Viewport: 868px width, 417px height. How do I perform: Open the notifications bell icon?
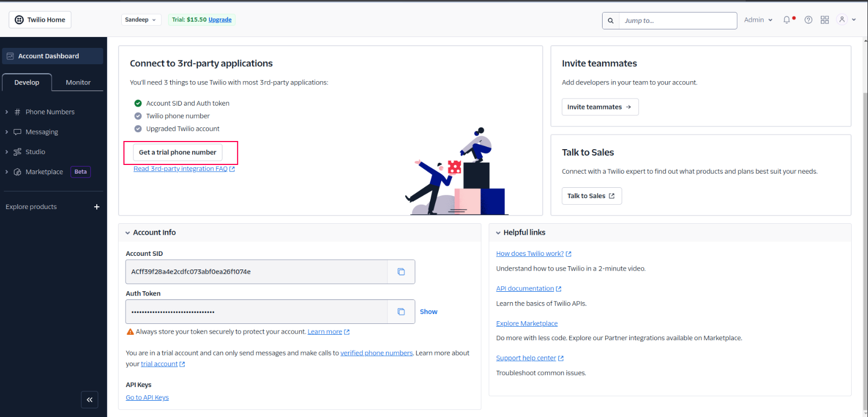(787, 20)
